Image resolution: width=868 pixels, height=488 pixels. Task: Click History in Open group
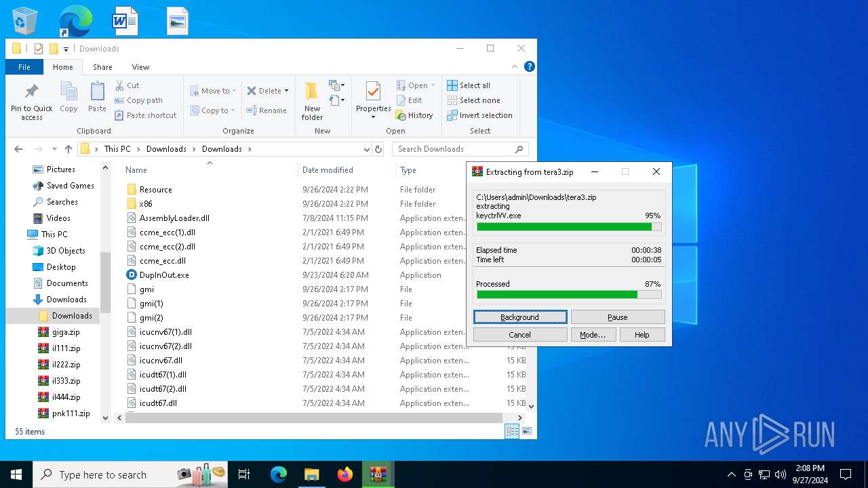[x=414, y=115]
